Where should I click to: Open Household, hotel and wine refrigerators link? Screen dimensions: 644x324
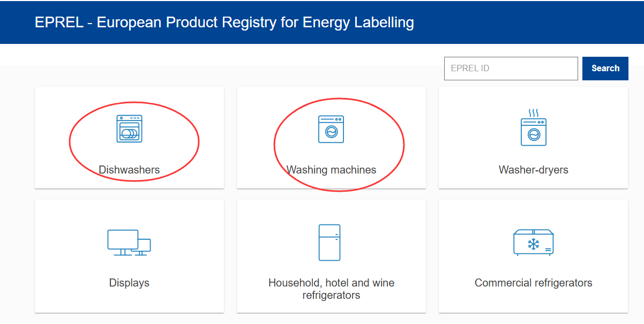[x=331, y=289]
